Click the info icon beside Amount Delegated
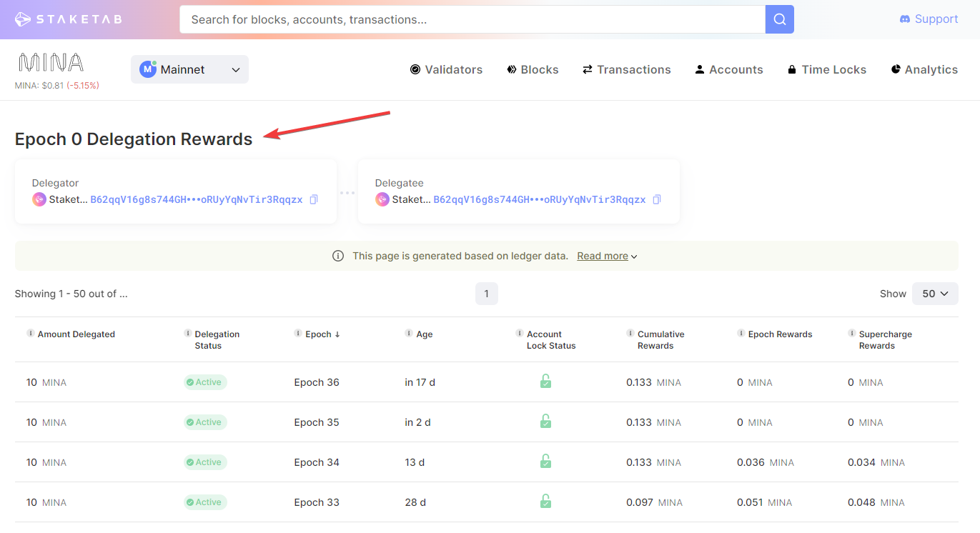 pyautogui.click(x=30, y=334)
